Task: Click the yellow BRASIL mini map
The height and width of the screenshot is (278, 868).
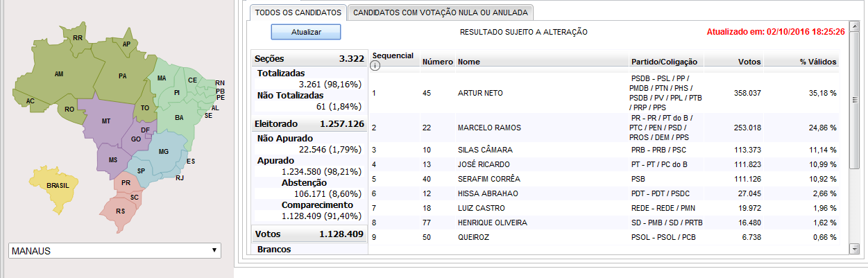Action: coord(58,186)
